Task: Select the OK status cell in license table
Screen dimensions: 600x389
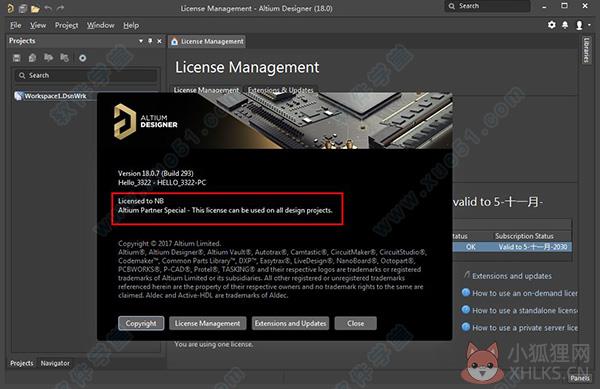Action: pos(471,247)
